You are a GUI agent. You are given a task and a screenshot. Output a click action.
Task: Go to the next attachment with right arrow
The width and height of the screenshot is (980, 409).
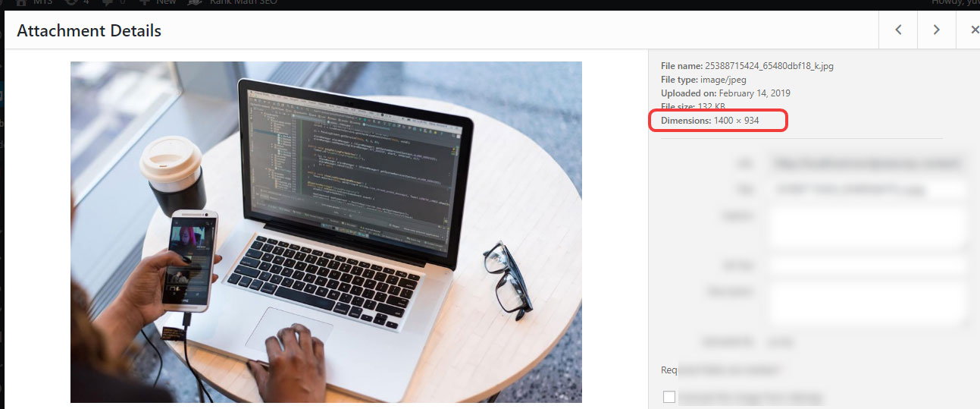coord(937,30)
